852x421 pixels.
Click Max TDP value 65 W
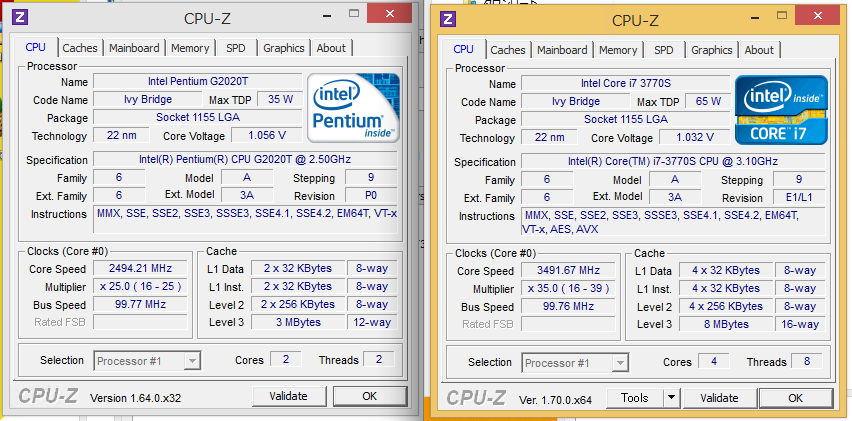point(707,102)
